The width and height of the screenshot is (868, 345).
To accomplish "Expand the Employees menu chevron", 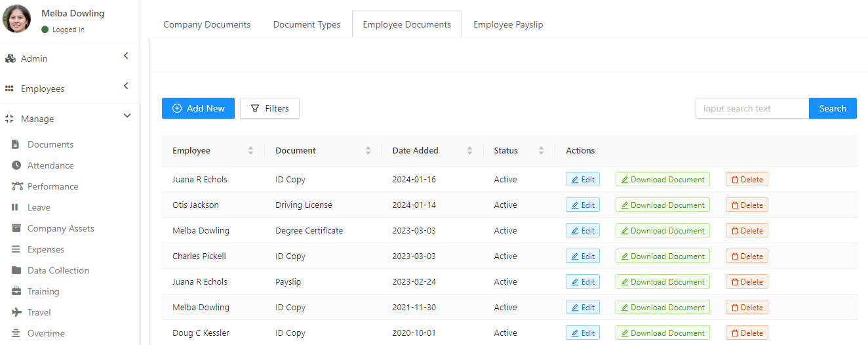I will tap(126, 86).
